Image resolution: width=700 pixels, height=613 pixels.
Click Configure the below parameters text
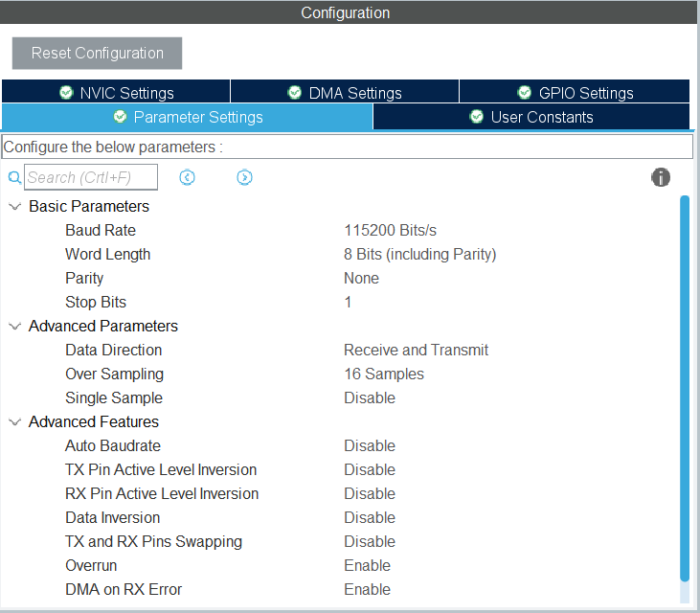(x=113, y=147)
